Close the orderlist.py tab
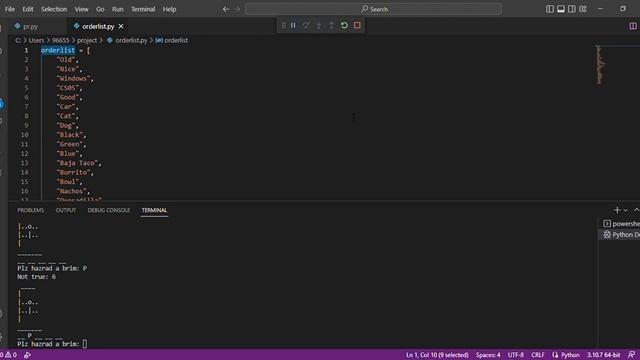This screenshot has width=640, height=360. click(x=121, y=26)
